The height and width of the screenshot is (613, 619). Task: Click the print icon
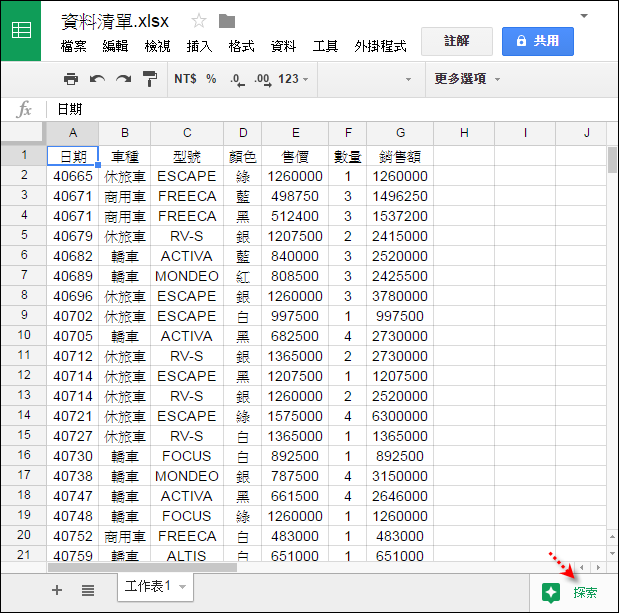(71, 79)
